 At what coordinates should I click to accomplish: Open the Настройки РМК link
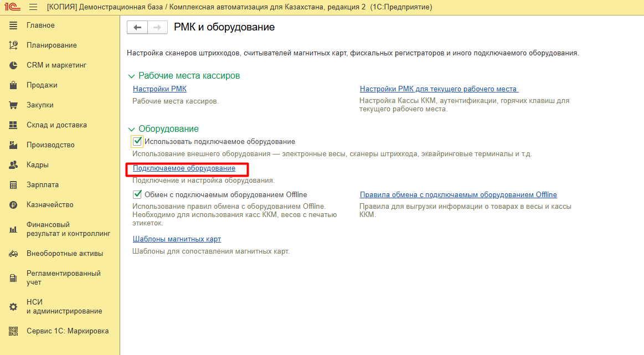(159, 89)
